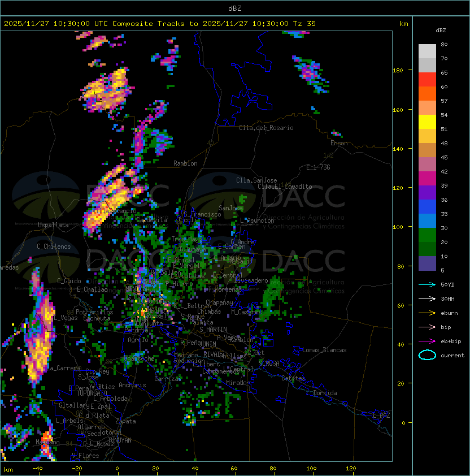Click the white 30HM arrow in the legend
Viewport: 470px width, 476px height.
pos(427,298)
